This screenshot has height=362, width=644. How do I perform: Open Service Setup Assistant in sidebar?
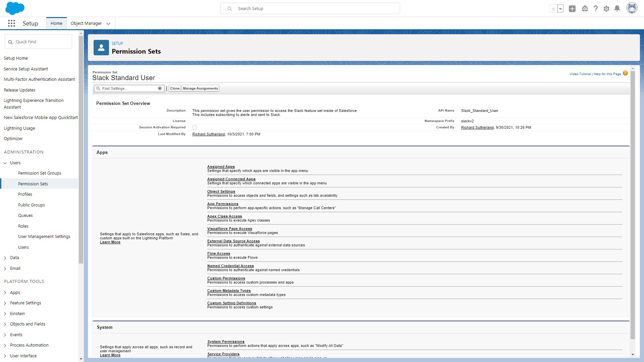click(26, 69)
